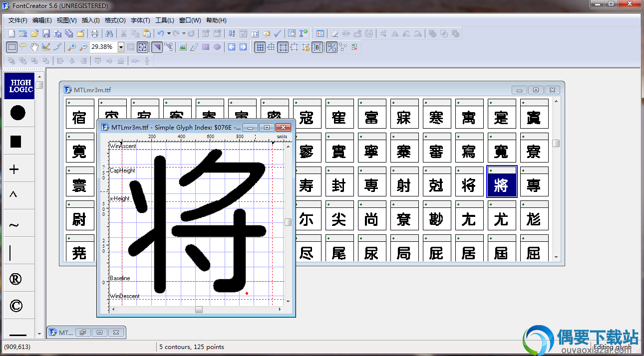This screenshot has width=644, height=356.
Task: Click the Find binoculars icon
Action: tap(109, 33)
